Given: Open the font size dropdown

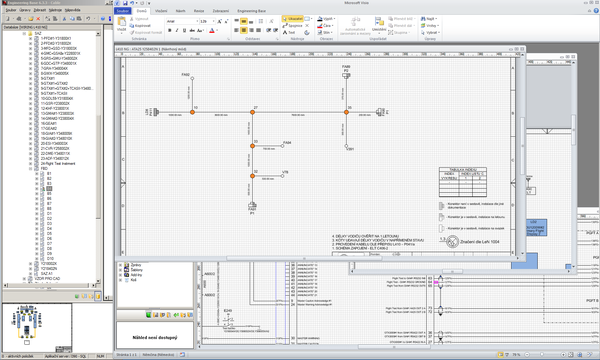Looking at the screenshot, I should [214, 21].
